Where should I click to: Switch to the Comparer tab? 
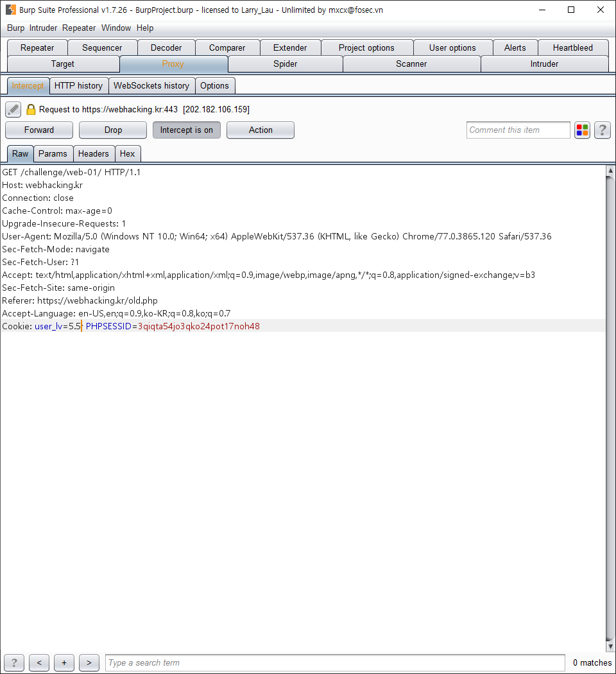coord(227,48)
